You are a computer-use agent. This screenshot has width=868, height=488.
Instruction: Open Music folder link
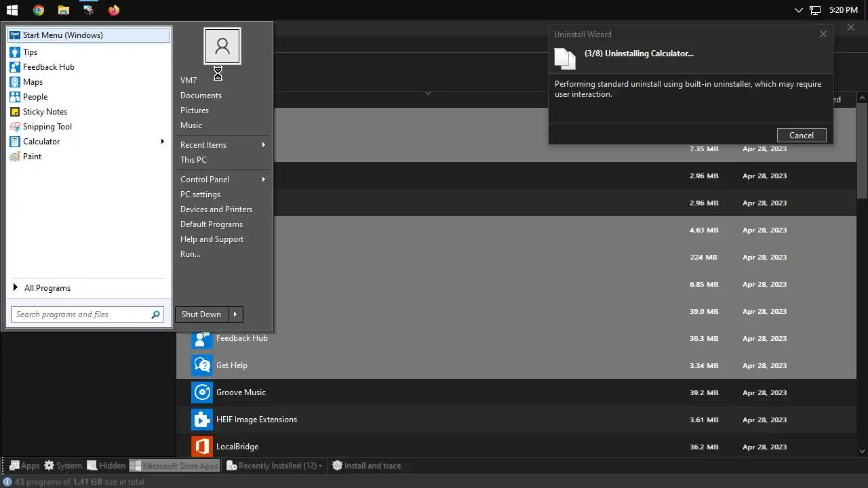tap(191, 125)
